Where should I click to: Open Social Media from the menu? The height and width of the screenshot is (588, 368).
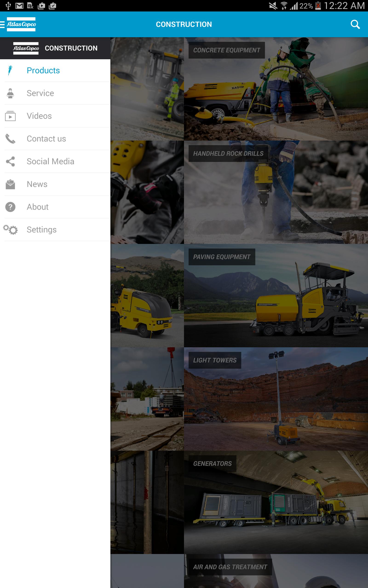[x=55, y=161]
